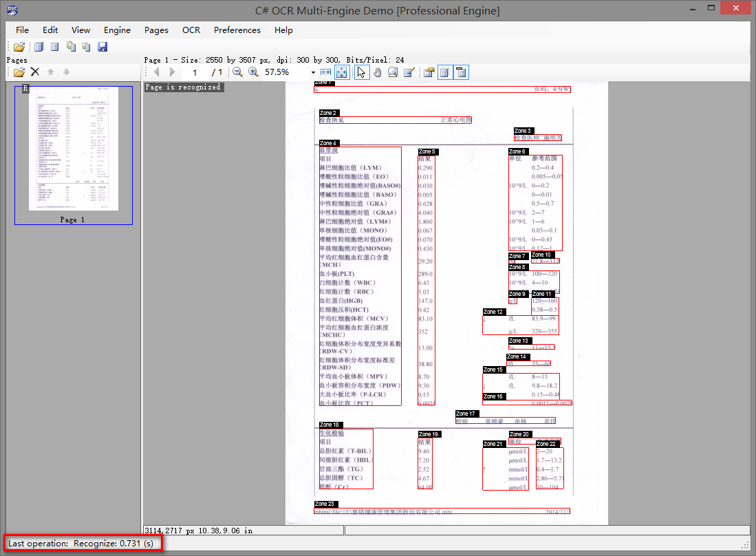
Task: Open the Preferences menu
Action: coord(237,30)
